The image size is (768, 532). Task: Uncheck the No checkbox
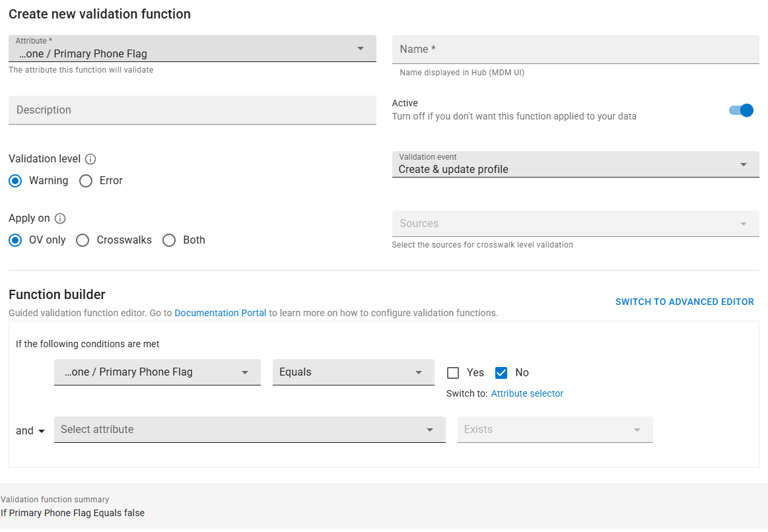[x=501, y=373]
